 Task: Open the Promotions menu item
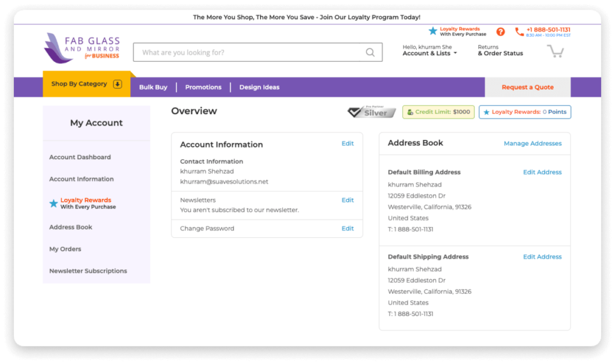click(203, 87)
